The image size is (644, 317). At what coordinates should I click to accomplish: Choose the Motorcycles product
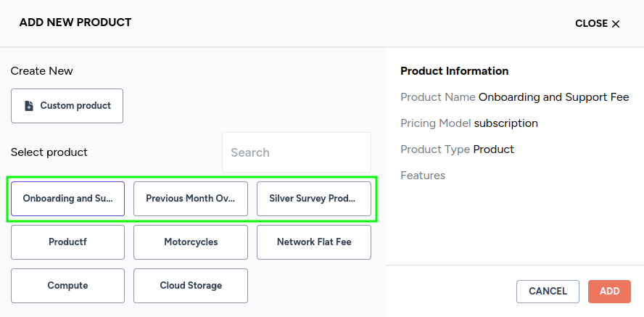pos(191,242)
